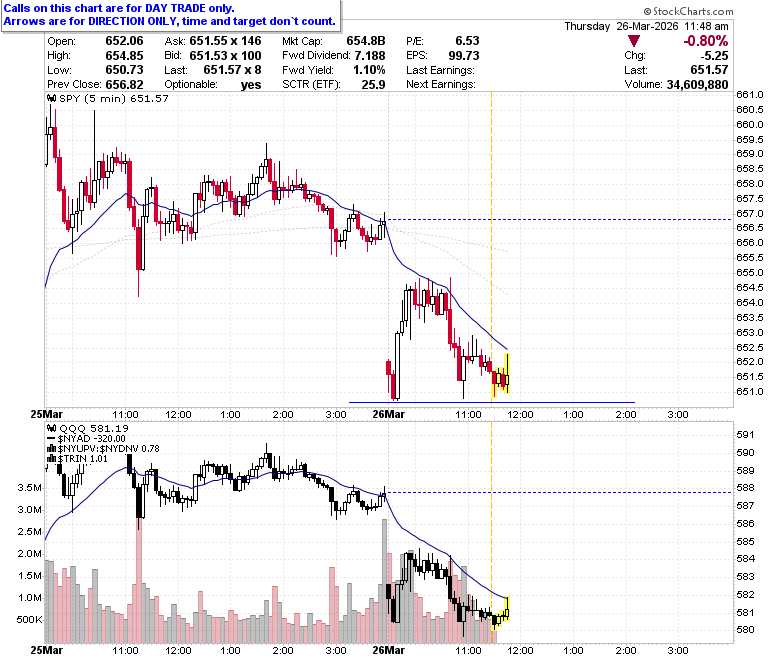Click the 651.0 price axis label

[750, 392]
